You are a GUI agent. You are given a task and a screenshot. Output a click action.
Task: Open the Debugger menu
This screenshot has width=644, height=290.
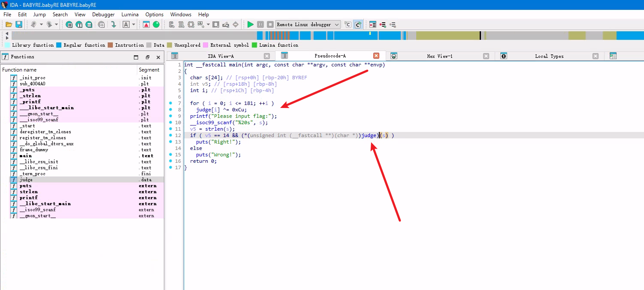point(103,15)
